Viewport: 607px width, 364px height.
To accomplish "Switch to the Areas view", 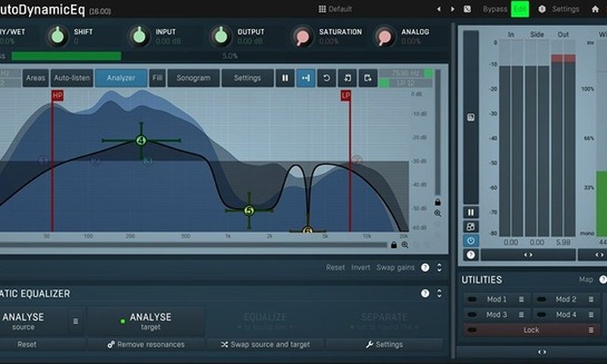I will [36, 78].
